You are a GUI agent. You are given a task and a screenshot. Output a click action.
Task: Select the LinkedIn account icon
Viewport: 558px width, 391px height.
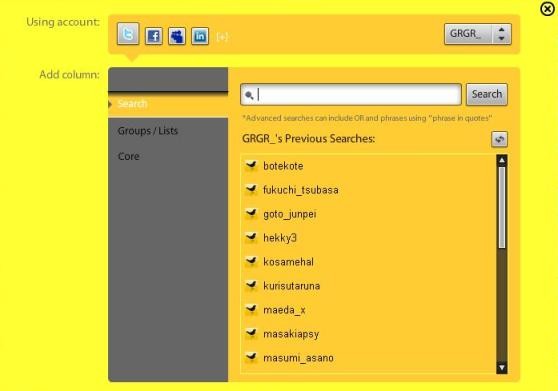click(200, 36)
